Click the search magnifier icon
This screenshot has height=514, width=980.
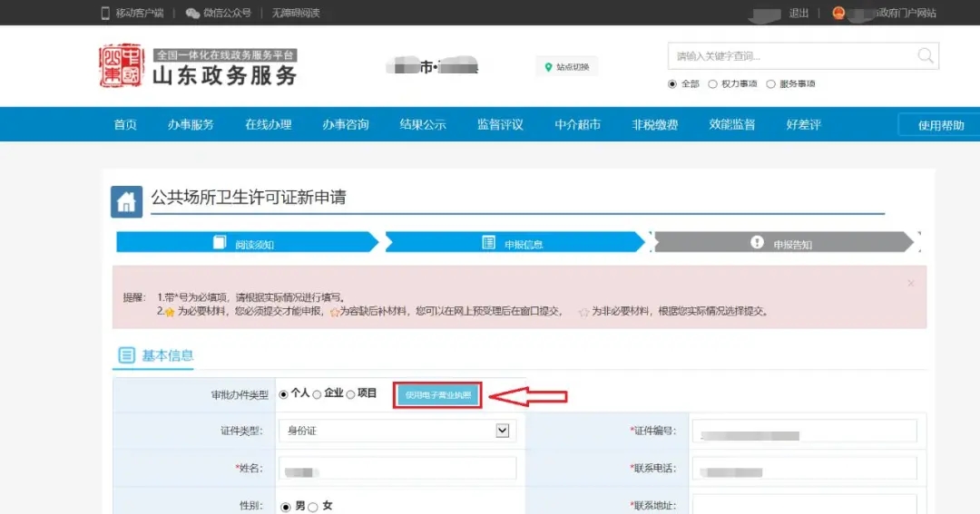point(925,56)
